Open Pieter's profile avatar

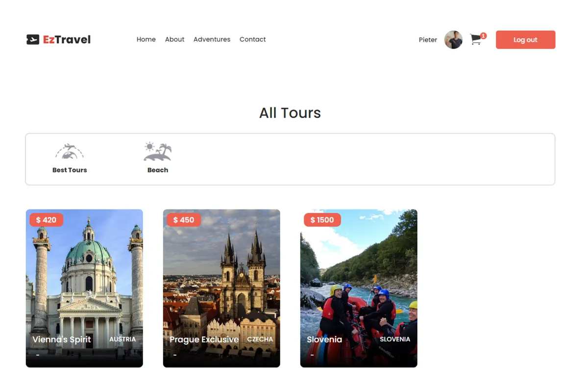point(453,40)
